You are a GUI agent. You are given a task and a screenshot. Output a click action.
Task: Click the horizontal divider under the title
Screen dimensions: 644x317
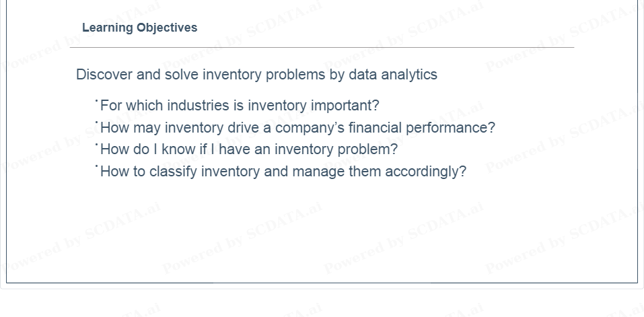(322, 48)
